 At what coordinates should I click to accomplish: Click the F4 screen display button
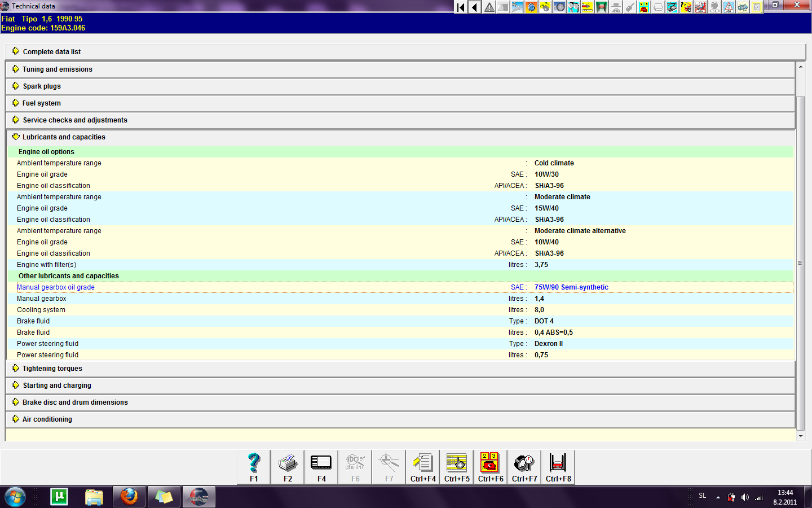(x=321, y=467)
